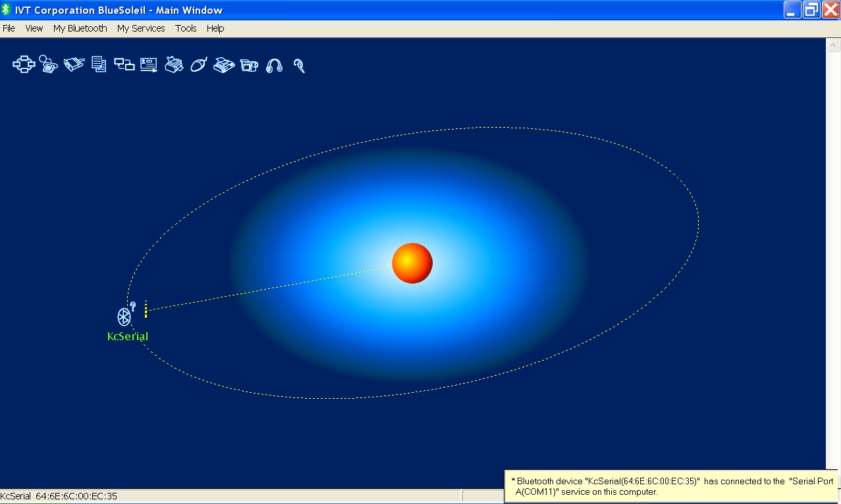Click the Serial Port A(COM11) connection notification
The image size is (841, 504).
coord(672,486)
